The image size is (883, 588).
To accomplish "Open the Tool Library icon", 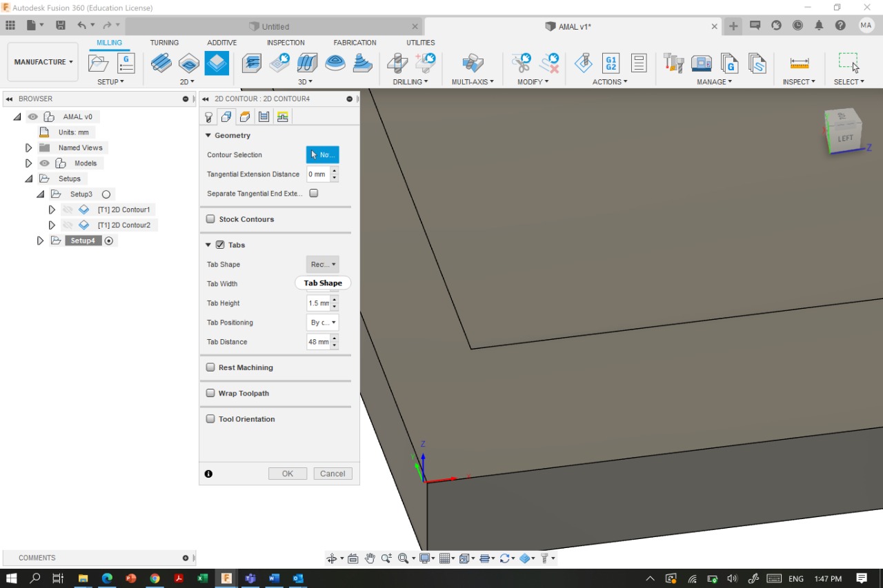I will (673, 63).
